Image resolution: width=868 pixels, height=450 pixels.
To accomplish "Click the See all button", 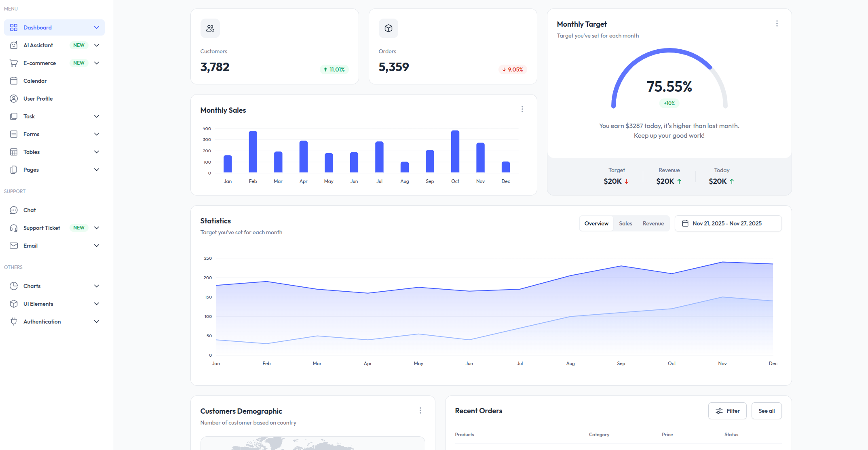I will [766, 411].
